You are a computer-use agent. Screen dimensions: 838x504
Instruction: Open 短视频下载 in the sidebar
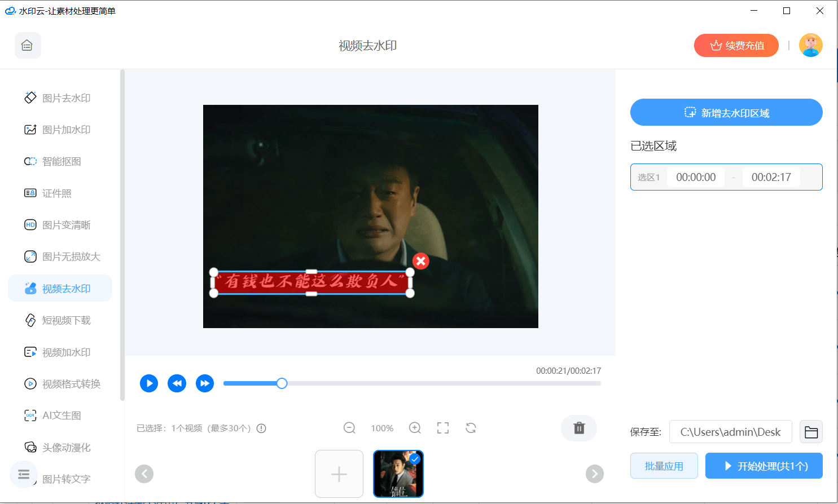tap(60, 320)
